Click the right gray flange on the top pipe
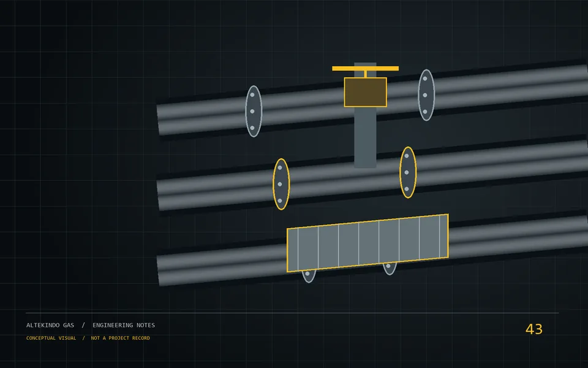588x368 pixels. click(x=426, y=95)
